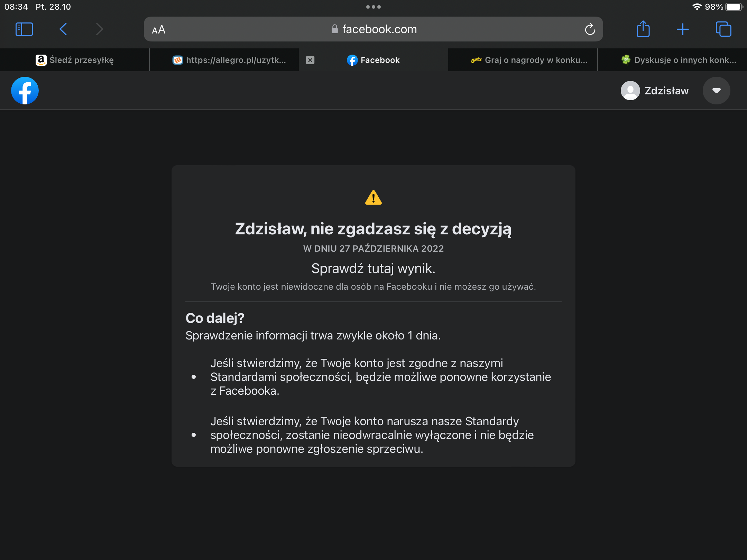Click the yellow warning triangle icon
This screenshot has width=747, height=560.
coord(373,198)
